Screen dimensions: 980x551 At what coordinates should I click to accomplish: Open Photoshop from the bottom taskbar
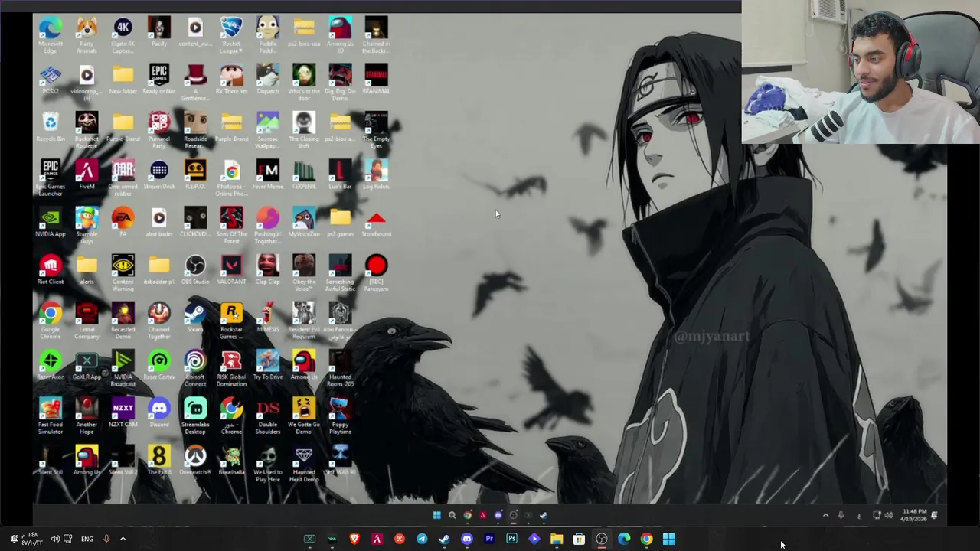point(511,539)
